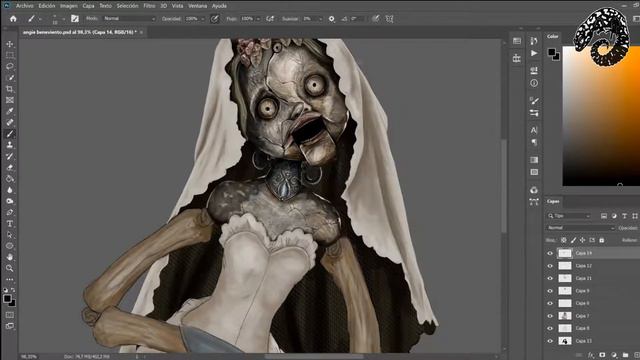
Task: Hide the Capa 14 layer
Action: coord(550,253)
